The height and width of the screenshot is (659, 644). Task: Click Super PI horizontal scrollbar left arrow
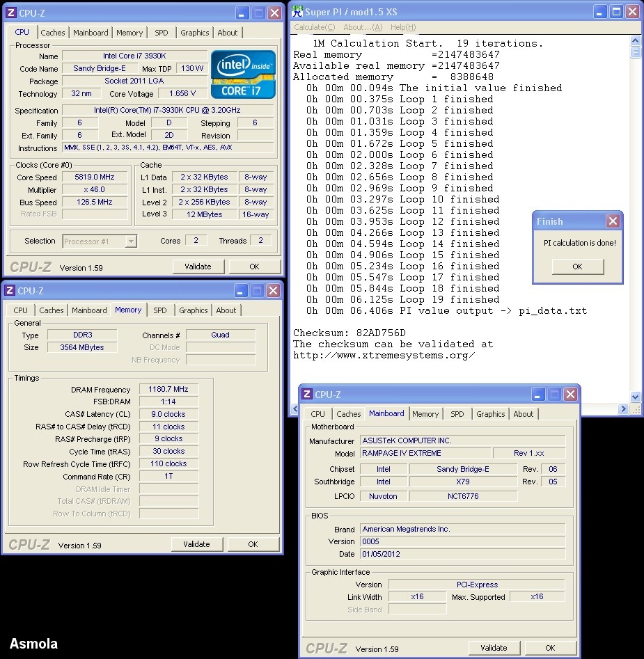(295, 409)
